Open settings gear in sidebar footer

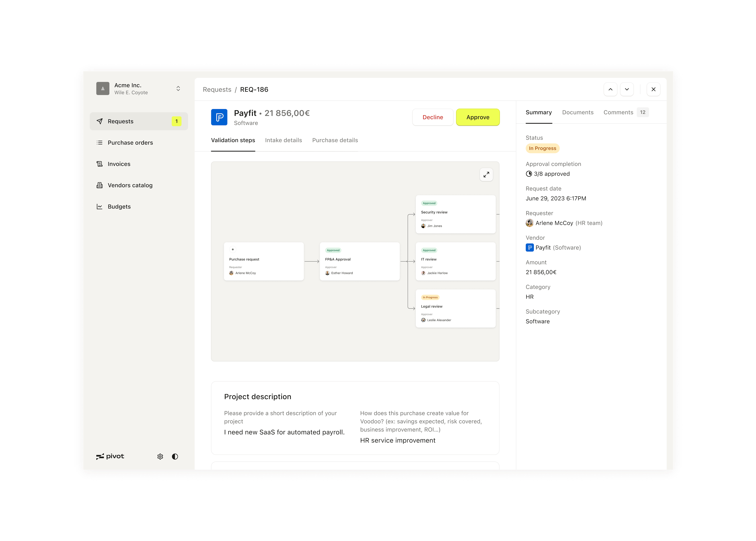pyautogui.click(x=160, y=456)
